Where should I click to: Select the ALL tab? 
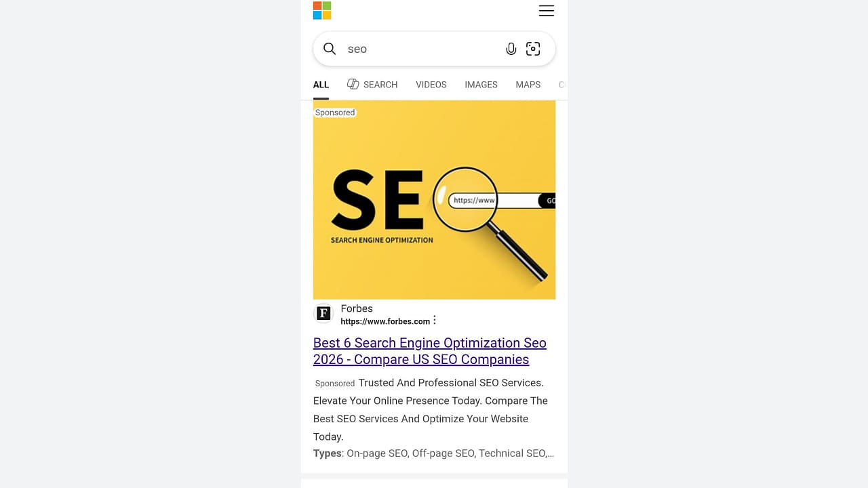pos(321,85)
